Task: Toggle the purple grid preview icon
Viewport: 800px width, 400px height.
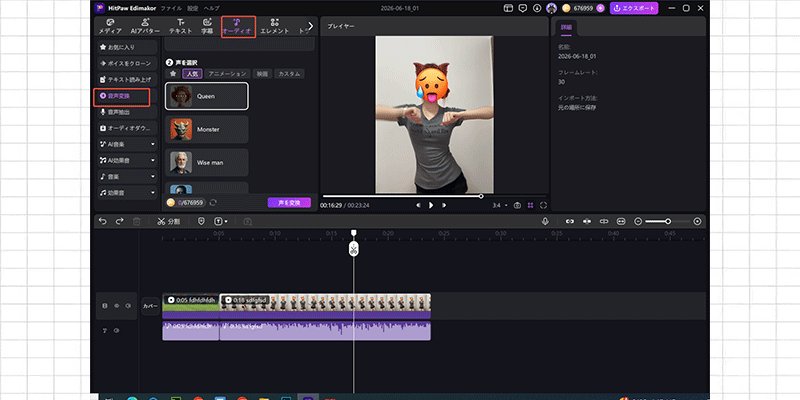Action: click(x=531, y=205)
